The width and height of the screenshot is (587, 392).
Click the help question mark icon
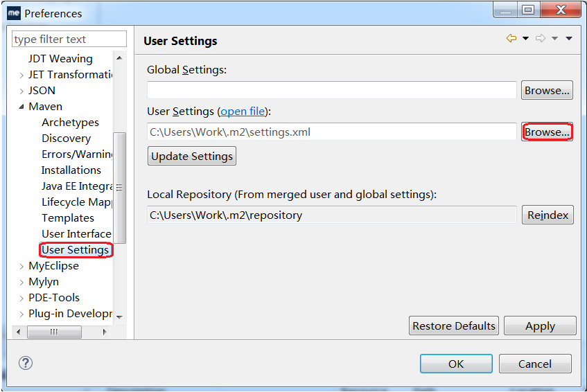coord(26,363)
